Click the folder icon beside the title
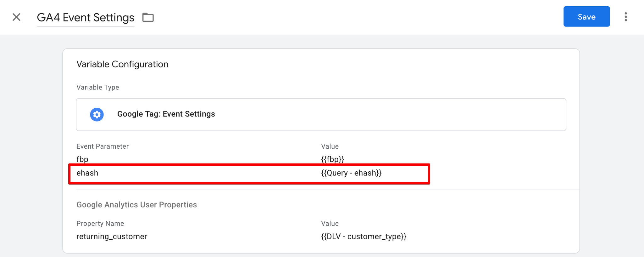 point(148,17)
